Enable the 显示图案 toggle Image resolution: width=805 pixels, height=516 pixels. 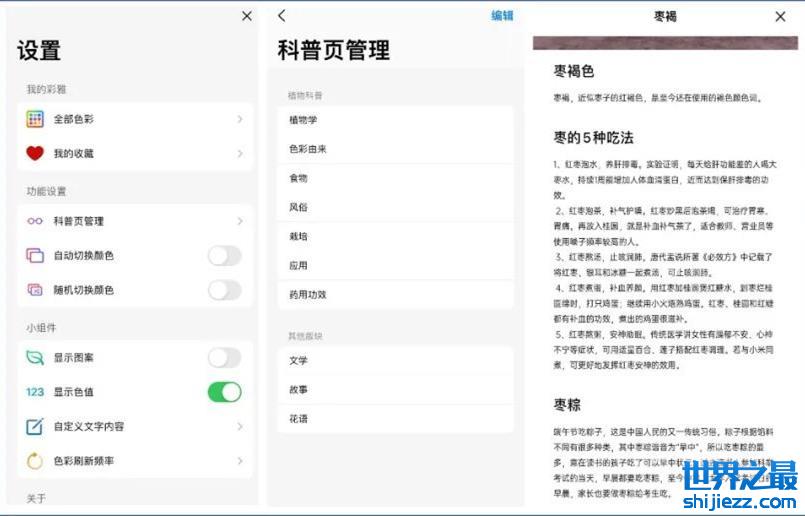[x=224, y=358]
